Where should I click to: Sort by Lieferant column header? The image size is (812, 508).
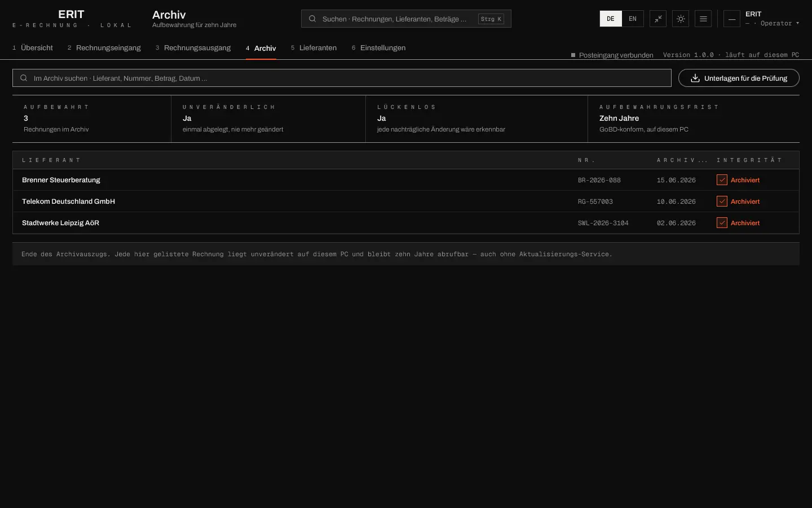[x=51, y=160]
